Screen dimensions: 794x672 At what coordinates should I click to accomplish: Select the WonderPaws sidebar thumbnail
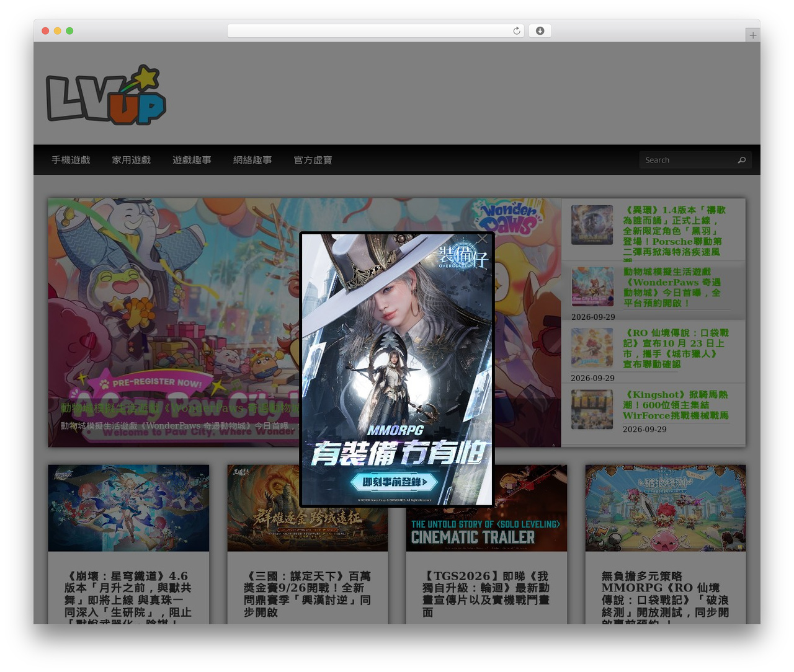[592, 286]
